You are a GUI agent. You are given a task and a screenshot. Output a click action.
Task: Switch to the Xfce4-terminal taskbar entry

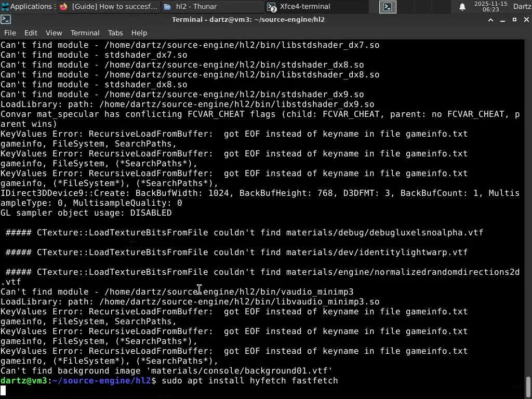click(x=316, y=6)
